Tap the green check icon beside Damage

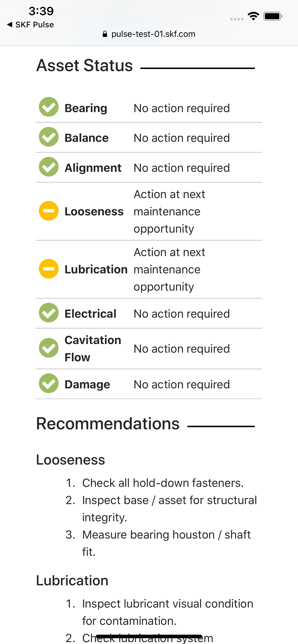click(48, 384)
